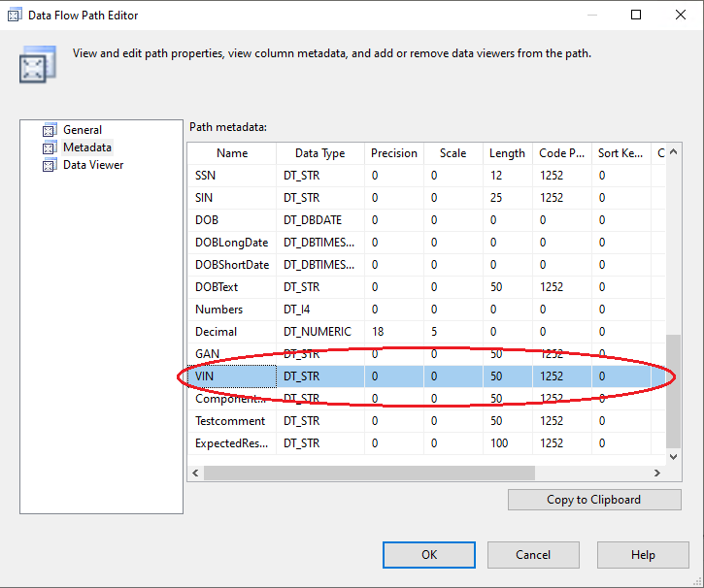Click the Data Flow Path Editor title icon
This screenshot has height=588, width=704.
(15, 15)
